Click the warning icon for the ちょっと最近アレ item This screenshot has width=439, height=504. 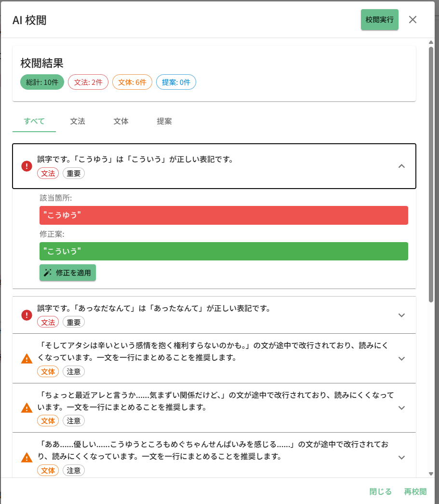pyautogui.click(x=27, y=408)
